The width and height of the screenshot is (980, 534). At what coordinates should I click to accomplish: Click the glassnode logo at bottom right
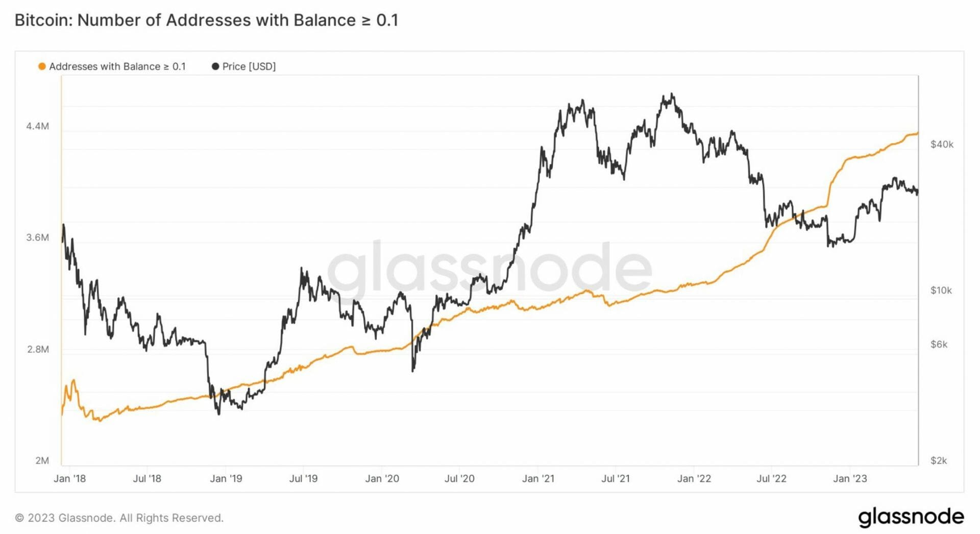point(911,517)
